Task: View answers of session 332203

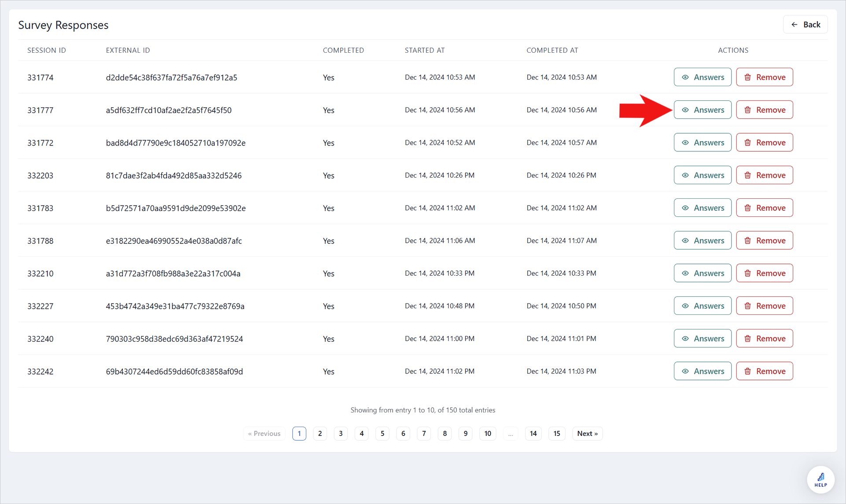Action: pyautogui.click(x=703, y=175)
